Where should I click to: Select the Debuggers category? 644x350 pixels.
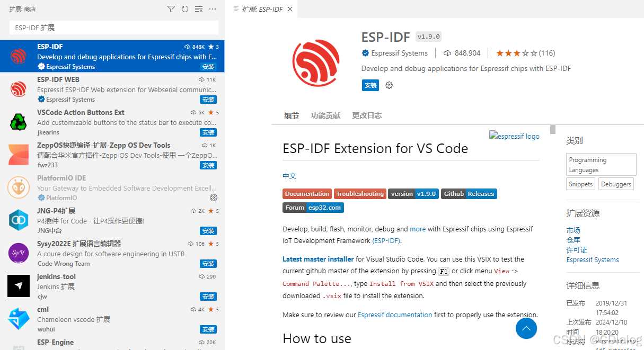tap(616, 184)
